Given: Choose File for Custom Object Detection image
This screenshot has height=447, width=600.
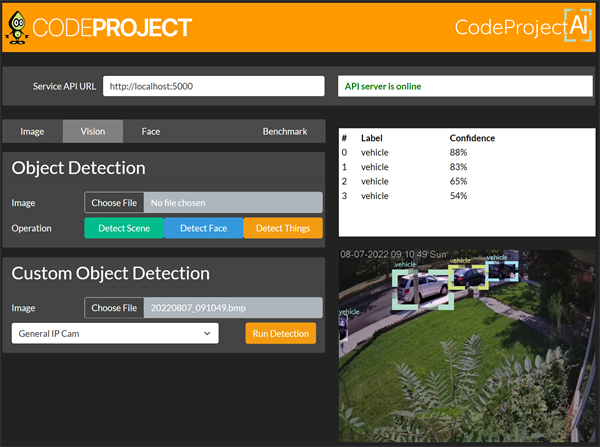Looking at the screenshot, I should (x=114, y=308).
